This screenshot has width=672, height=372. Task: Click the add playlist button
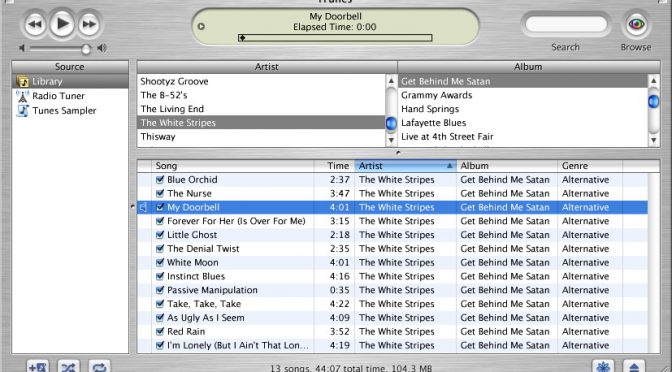tap(38, 367)
